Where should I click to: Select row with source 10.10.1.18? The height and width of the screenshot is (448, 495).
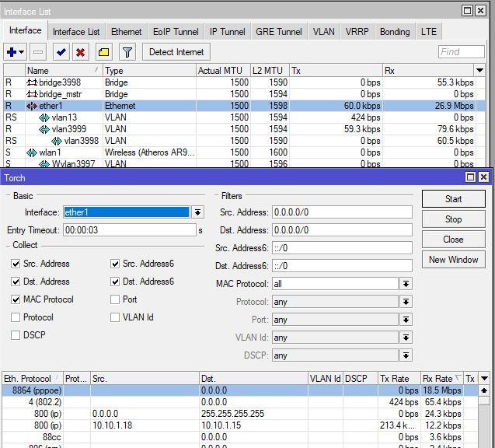click(239, 425)
